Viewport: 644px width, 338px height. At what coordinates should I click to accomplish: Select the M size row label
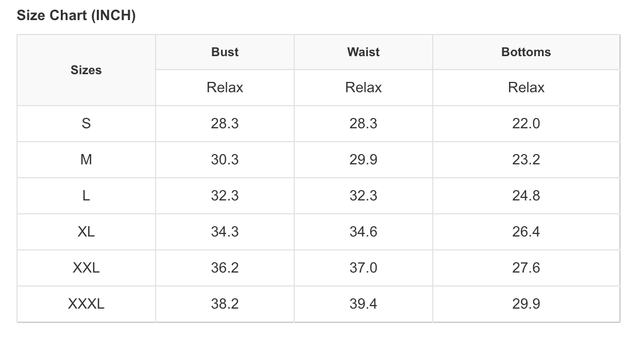click(86, 160)
